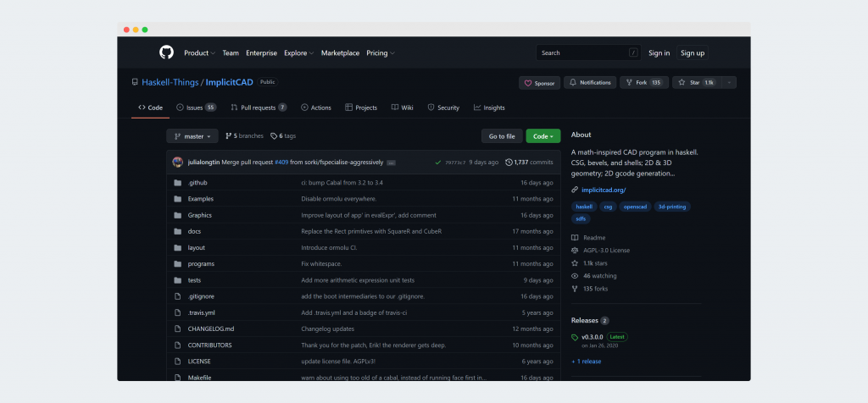Switch to the Projects tab
Viewport: 868px width, 403px height.
[361, 108]
